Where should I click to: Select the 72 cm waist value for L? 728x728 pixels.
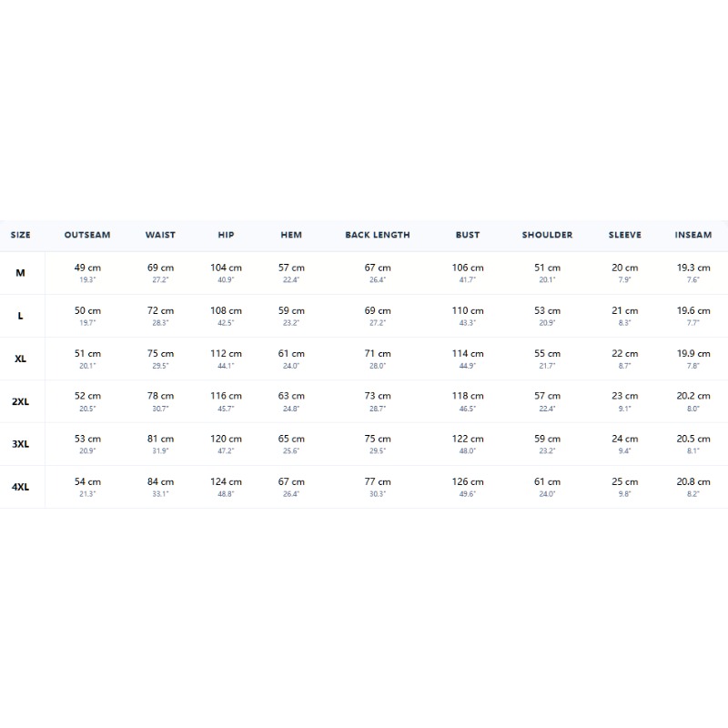coord(161,310)
